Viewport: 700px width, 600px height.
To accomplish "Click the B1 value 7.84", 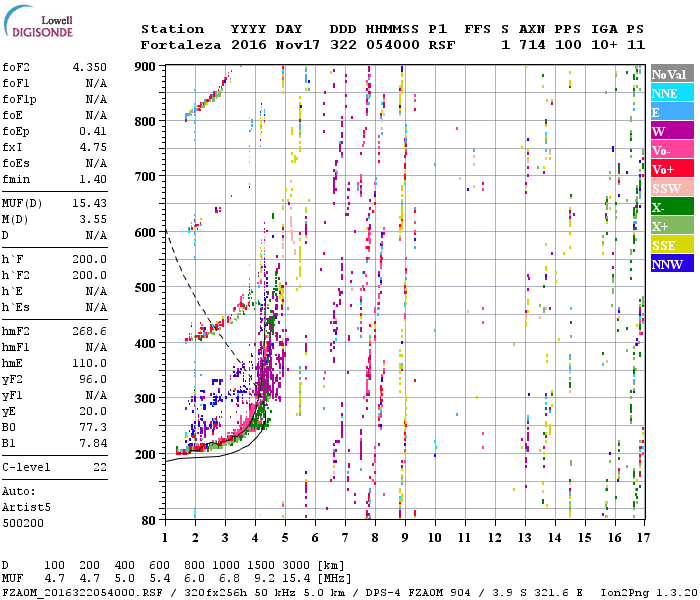I will coord(93,443).
